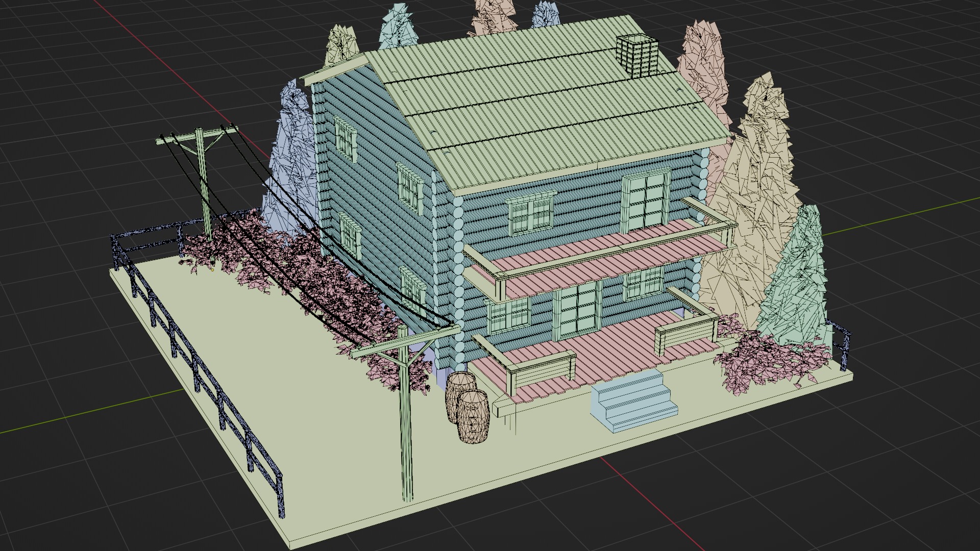The width and height of the screenshot is (980, 551).
Task: Select the left porch railing bench
Action: [x=541, y=372]
